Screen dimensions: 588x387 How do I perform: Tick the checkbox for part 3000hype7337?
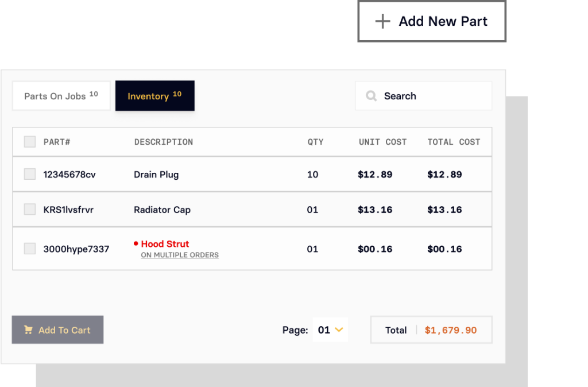tap(29, 248)
